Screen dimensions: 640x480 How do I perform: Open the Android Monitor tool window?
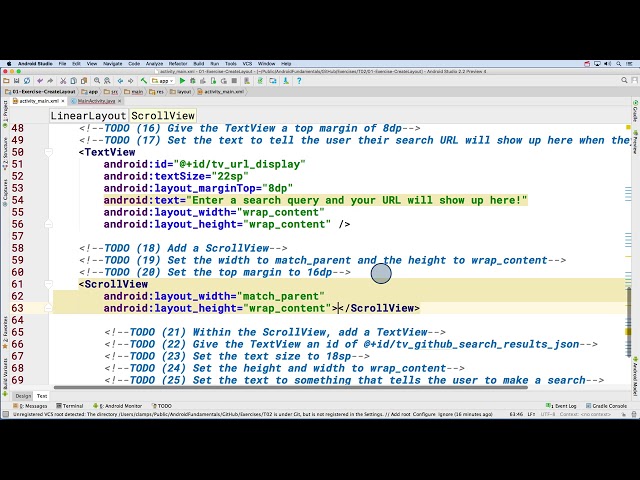pyautogui.click(x=118, y=406)
